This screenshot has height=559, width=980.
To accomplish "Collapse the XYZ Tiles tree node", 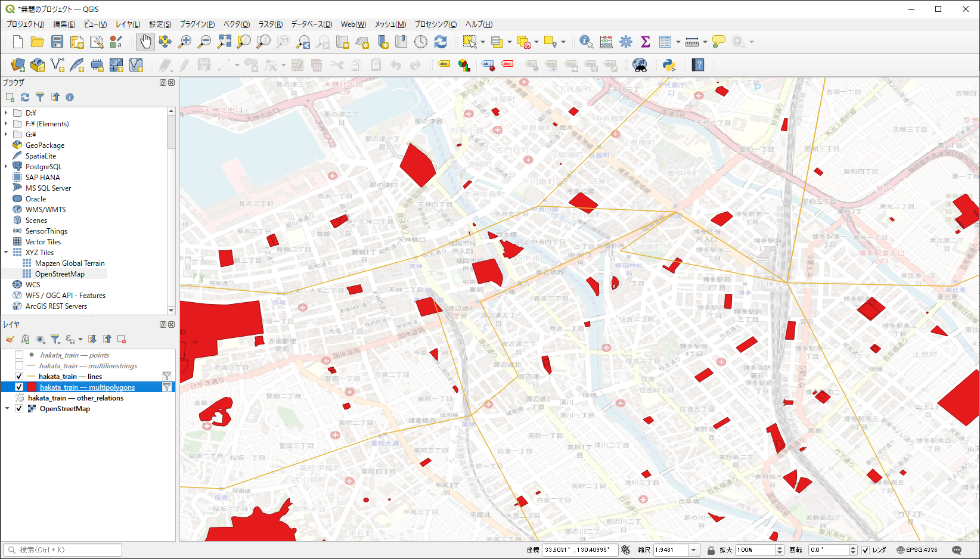I will pos(6,253).
